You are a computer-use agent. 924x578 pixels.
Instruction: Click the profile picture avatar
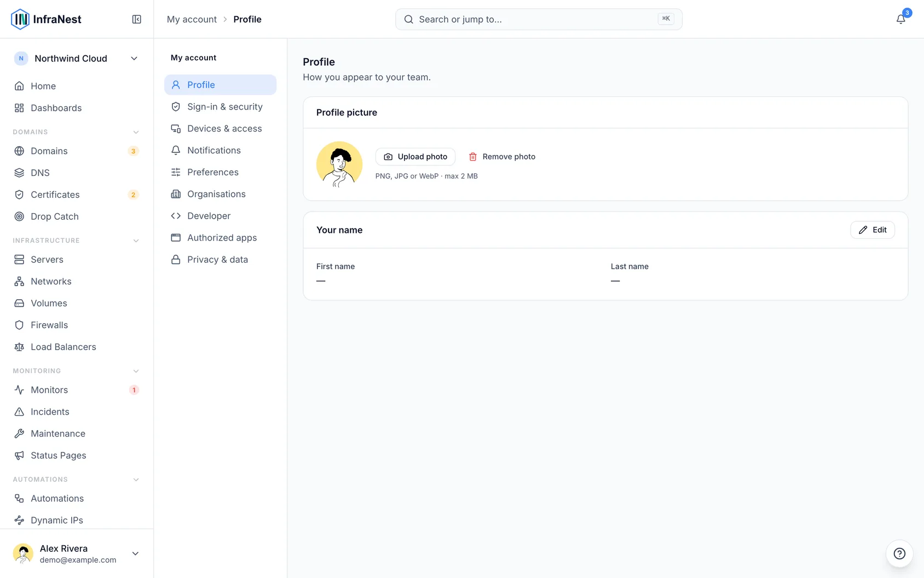click(x=339, y=164)
